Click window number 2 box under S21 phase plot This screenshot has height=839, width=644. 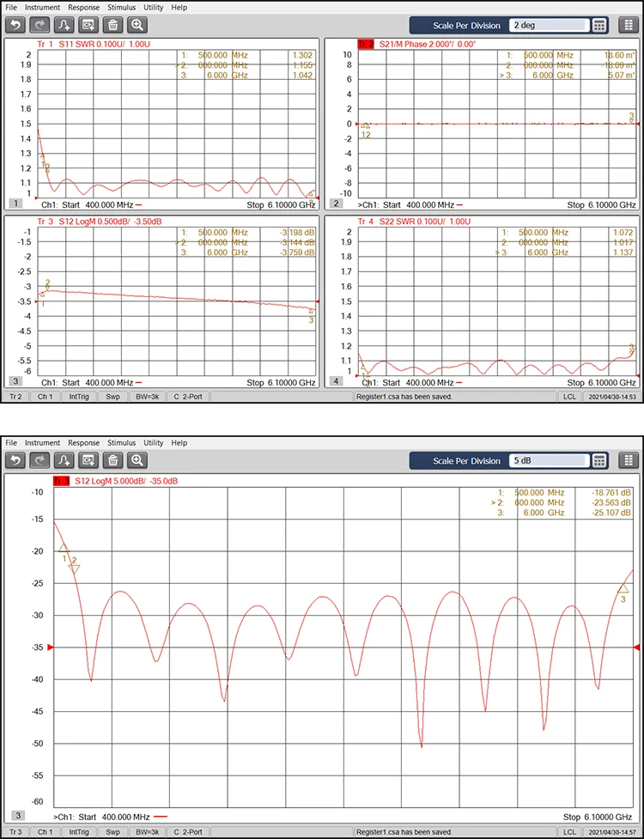(x=337, y=204)
